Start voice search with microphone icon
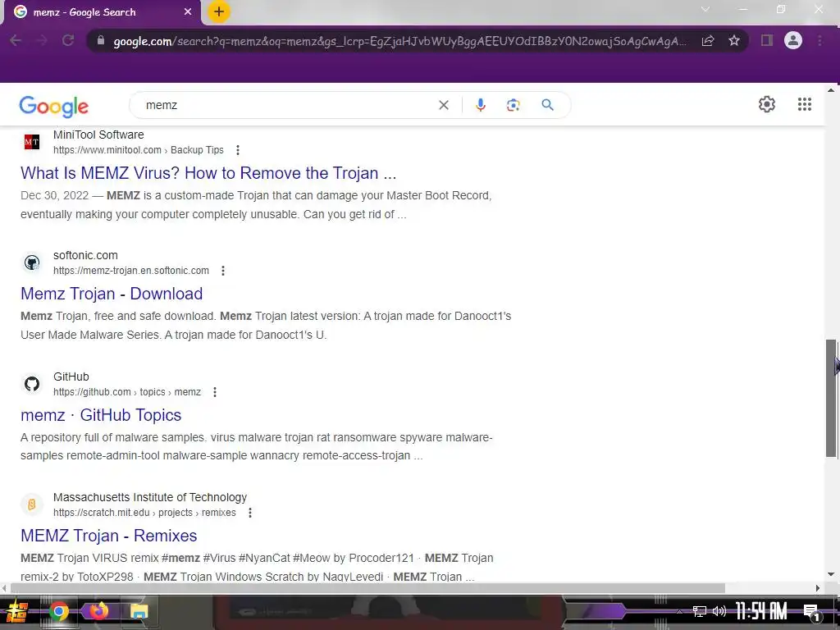840x630 pixels. coord(481,105)
